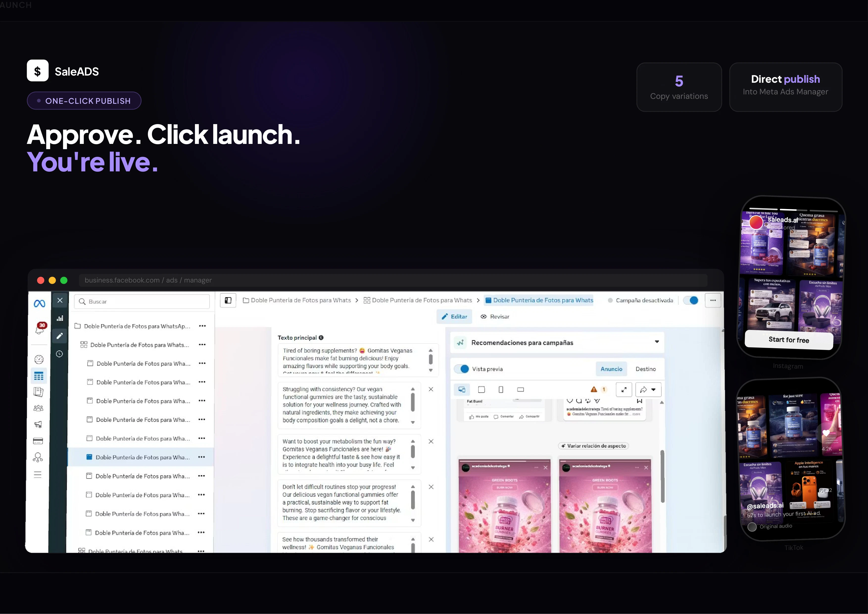This screenshot has height=614, width=868.
Task: Open the Billing credit card icon
Action: coord(38,441)
